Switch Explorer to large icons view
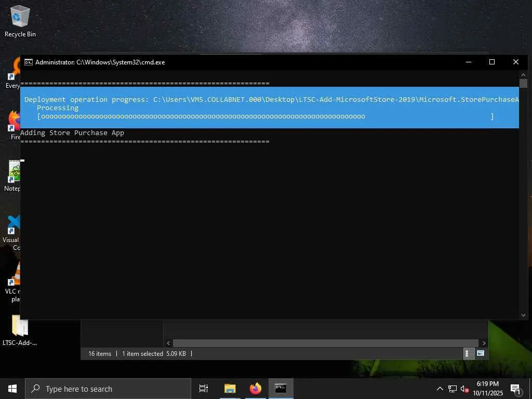532x399 pixels. point(481,353)
